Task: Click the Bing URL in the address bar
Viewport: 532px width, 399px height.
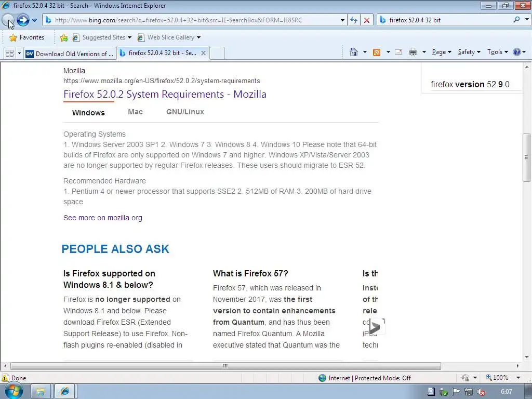Action: [178, 20]
